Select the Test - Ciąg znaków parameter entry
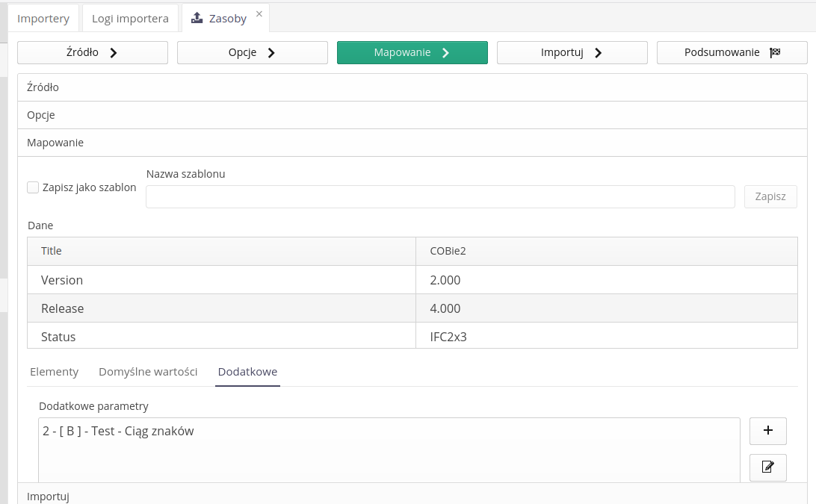 [119, 431]
